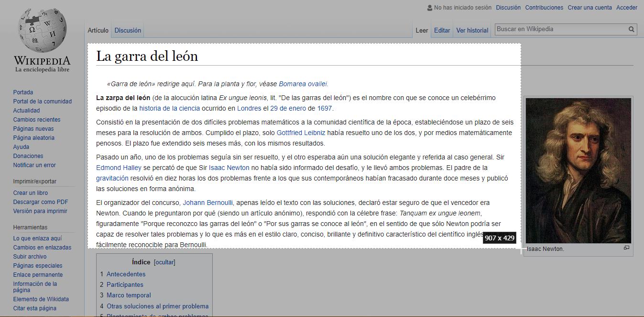Click the 'Herramientas' sidebar heading
Image resolution: width=644 pixels, height=317 pixels.
point(30,227)
